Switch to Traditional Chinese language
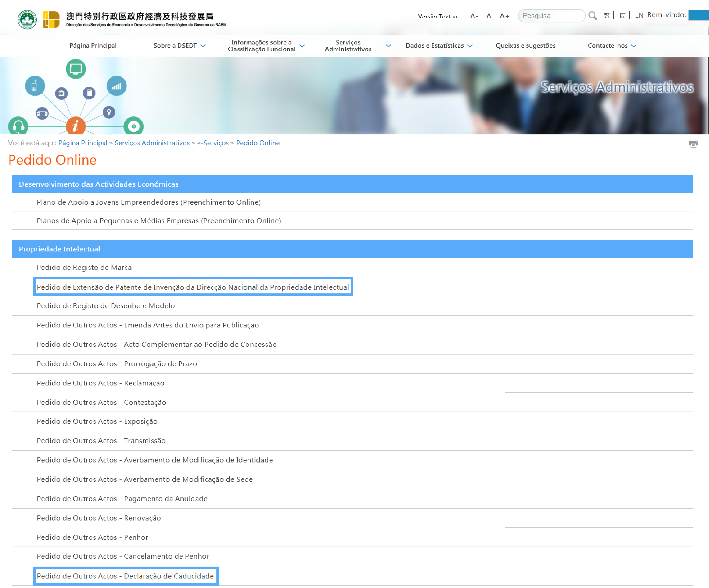709x588 pixels. click(x=607, y=16)
